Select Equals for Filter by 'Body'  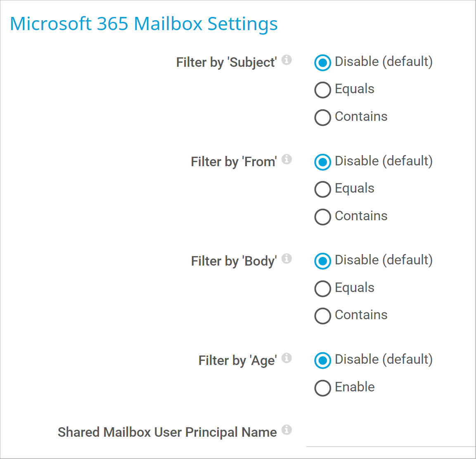(323, 289)
